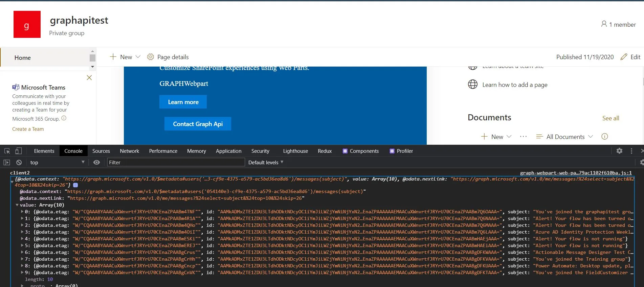Open the DevTools three-dot menu

pos(631,151)
